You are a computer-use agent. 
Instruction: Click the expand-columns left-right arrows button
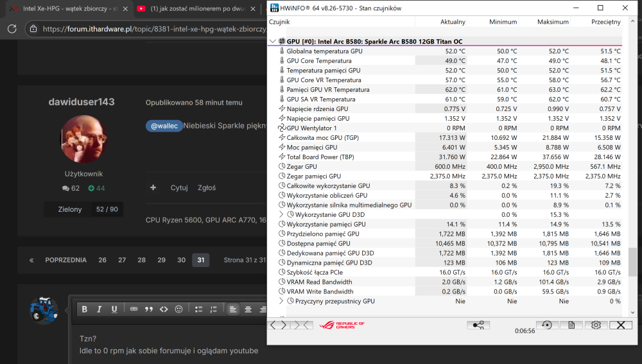279,325
